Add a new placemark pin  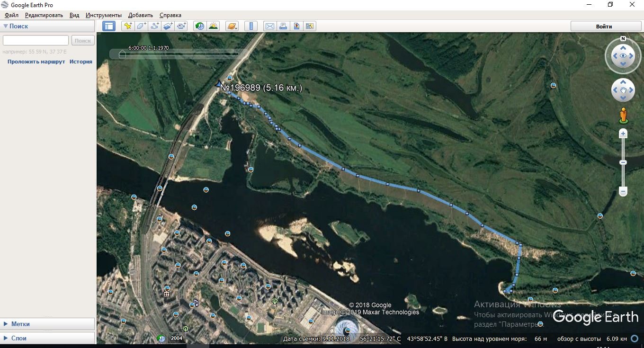127,27
